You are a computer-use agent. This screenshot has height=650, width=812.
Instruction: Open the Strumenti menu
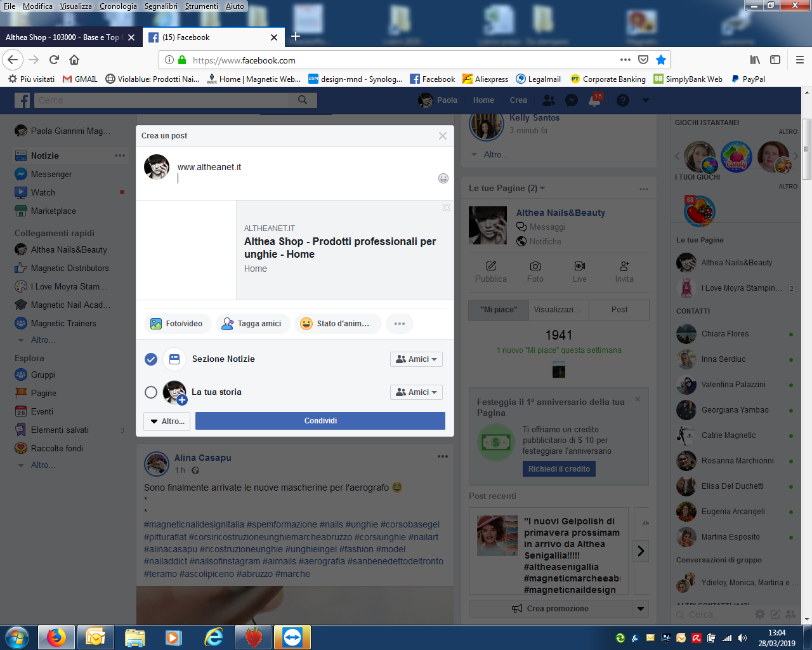tap(202, 6)
